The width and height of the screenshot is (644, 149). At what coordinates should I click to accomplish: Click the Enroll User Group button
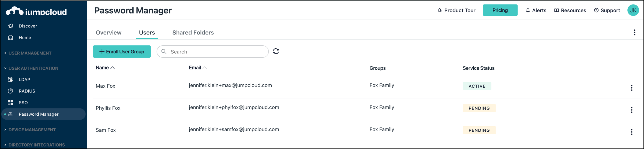pos(122,52)
